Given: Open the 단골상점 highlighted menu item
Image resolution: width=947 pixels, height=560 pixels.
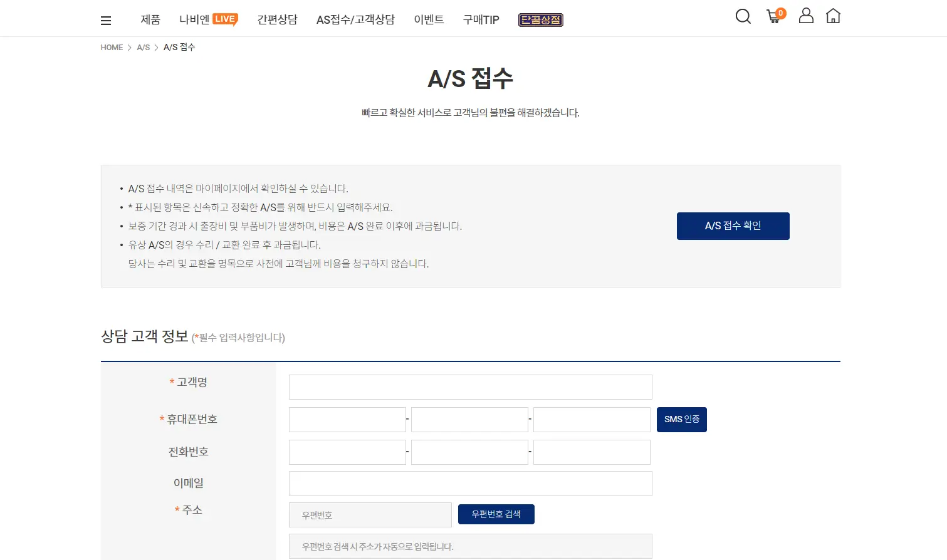Looking at the screenshot, I should (540, 19).
